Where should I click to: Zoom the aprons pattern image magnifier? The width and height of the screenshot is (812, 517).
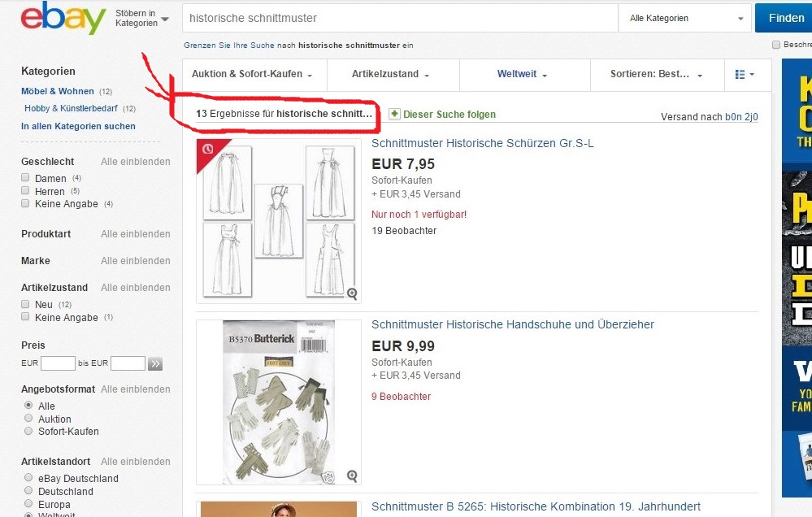352,293
